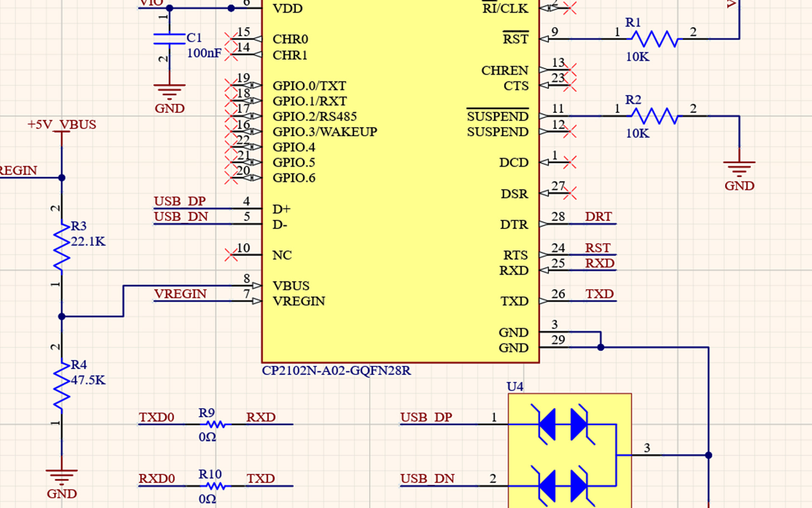Select the R4 47.5K resistor symbol
Viewport: 812px width, 508px height.
tap(62, 385)
